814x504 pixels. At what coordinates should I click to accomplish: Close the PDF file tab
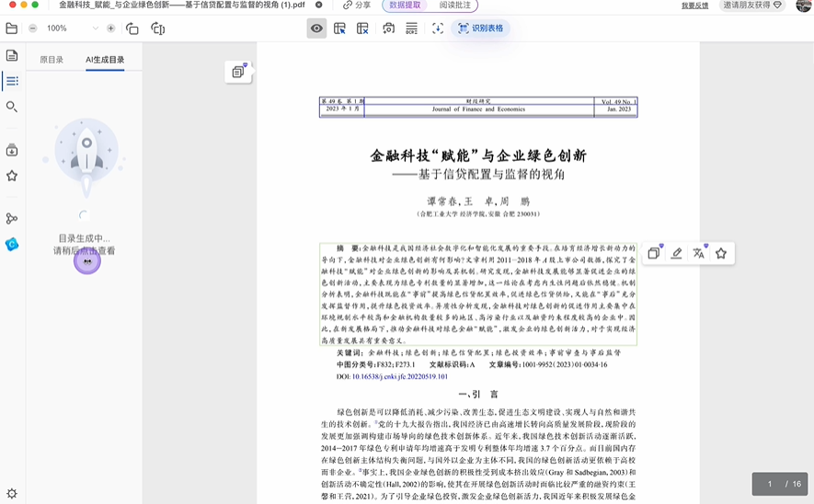[319, 5]
